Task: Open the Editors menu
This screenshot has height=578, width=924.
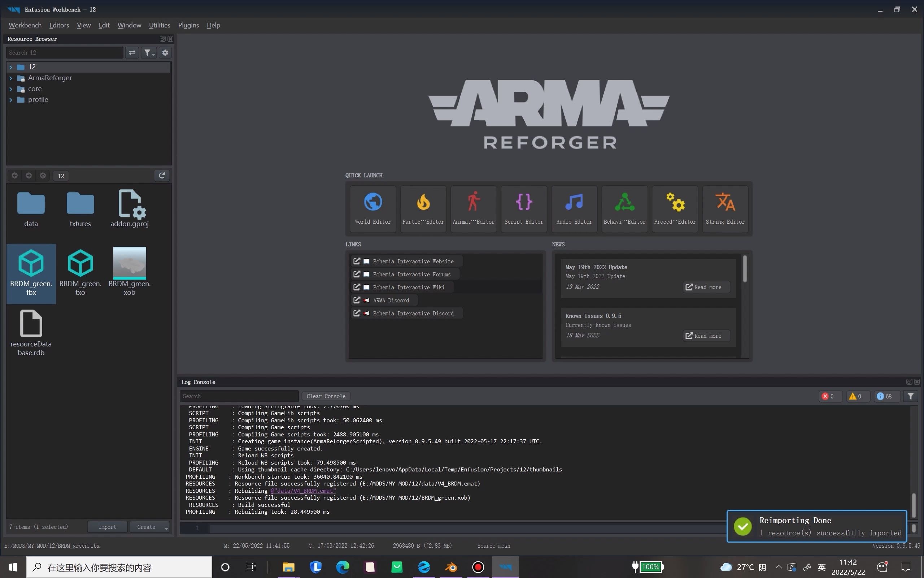Action: tap(59, 25)
